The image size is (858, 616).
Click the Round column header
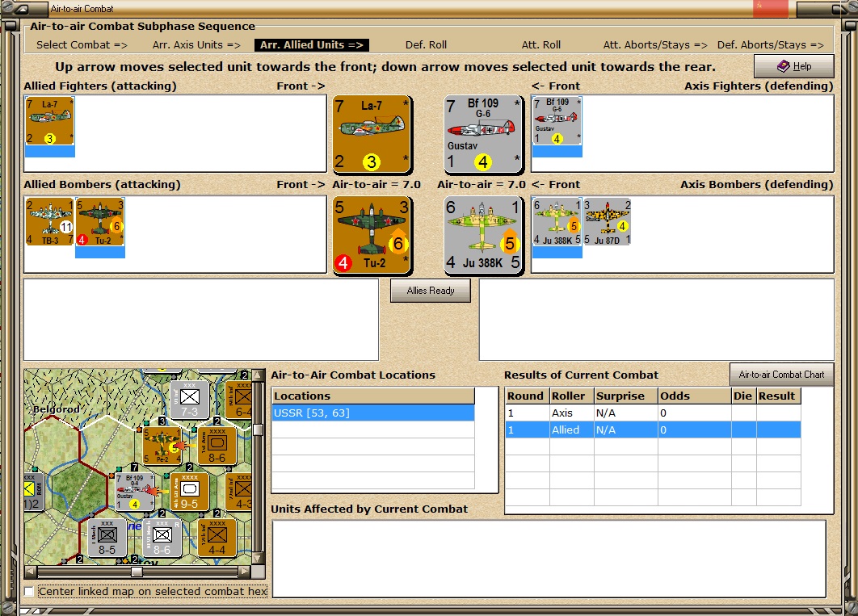pyautogui.click(x=528, y=396)
